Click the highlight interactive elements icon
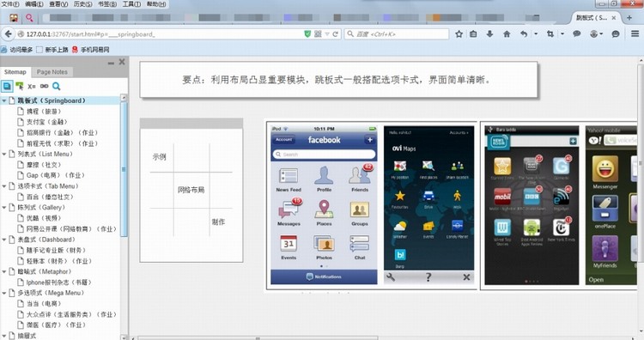 click(x=19, y=86)
